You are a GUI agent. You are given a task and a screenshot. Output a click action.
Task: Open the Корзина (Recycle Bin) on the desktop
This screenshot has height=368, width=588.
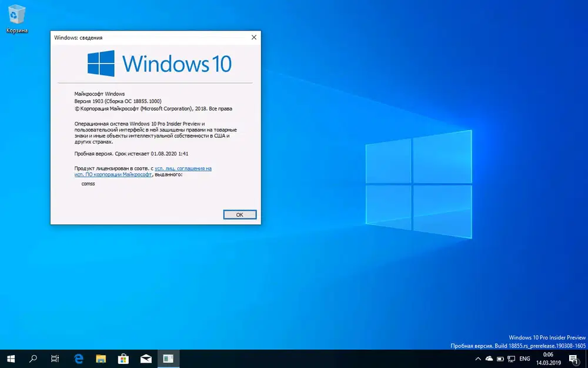[x=16, y=14]
